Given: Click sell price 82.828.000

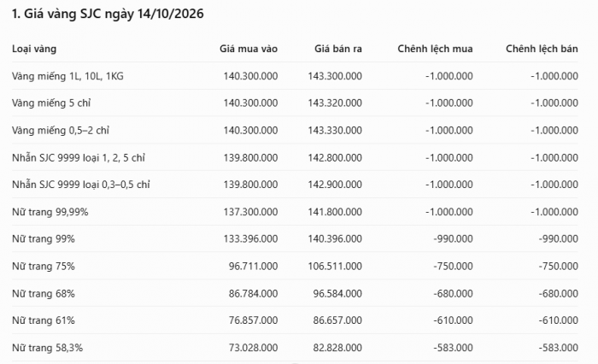Looking at the screenshot, I should click(x=337, y=348).
